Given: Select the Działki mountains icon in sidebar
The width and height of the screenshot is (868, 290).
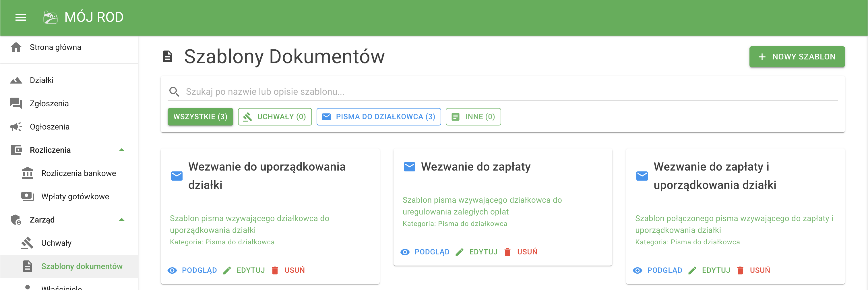Looking at the screenshot, I should (x=16, y=80).
